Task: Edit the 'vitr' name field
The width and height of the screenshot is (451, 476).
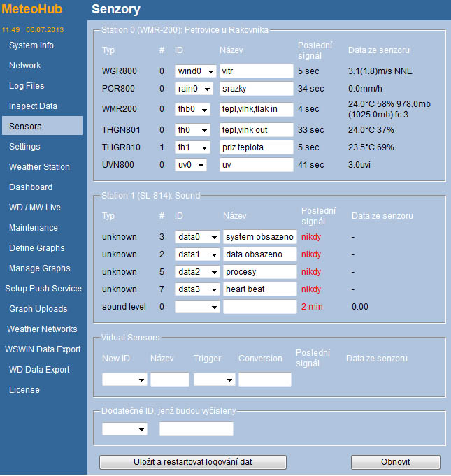Action: click(257, 71)
